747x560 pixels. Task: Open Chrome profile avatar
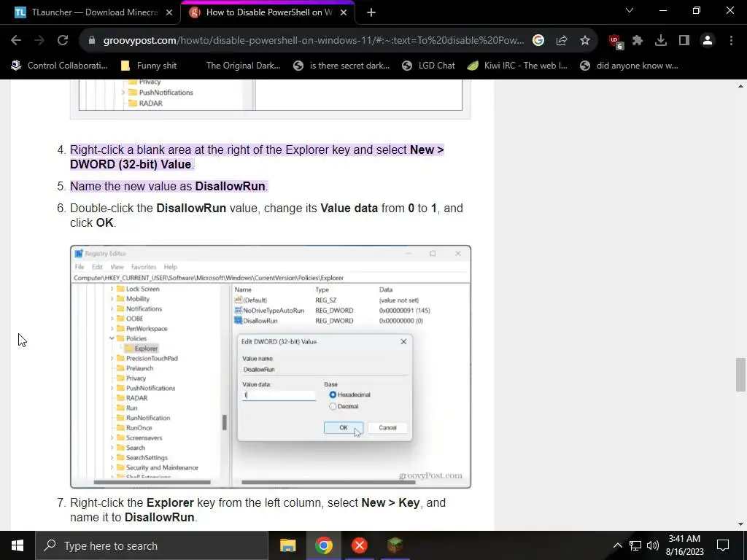[x=708, y=41]
